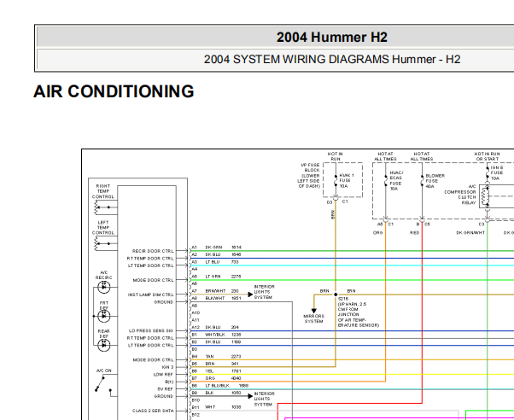This screenshot has width=514, height=420.
Task: Click the 'LO PRESS SENS SIG' label
Action: click(x=151, y=331)
